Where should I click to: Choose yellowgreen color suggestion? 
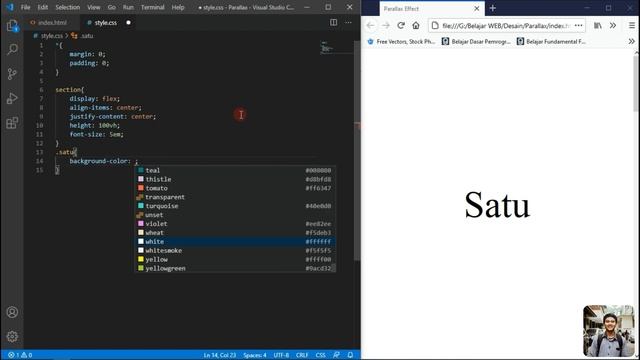tap(235, 269)
